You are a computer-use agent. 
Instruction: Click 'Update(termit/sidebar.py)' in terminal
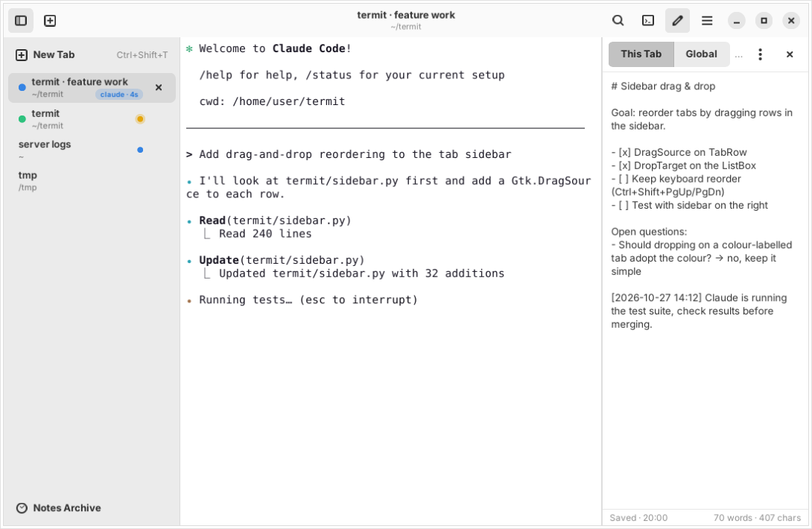click(x=282, y=260)
